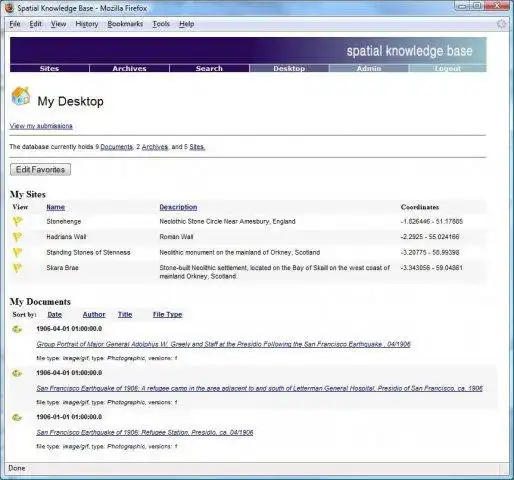Image resolution: width=514 pixels, height=480 pixels.
Task: Sort documents by File Type
Action: [x=167, y=314]
